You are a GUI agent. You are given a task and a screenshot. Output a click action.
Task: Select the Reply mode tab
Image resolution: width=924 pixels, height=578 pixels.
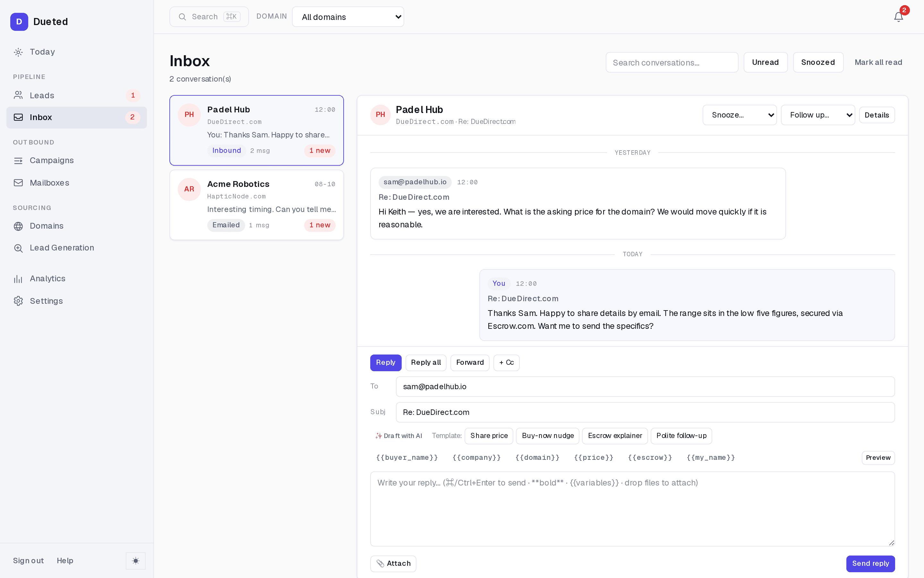point(386,363)
